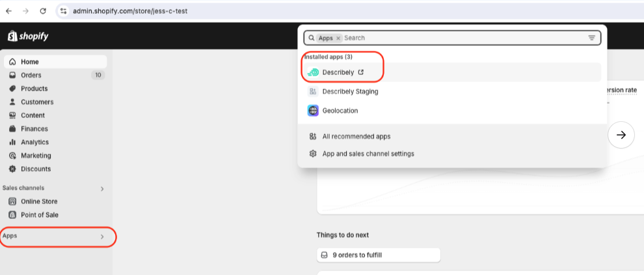This screenshot has width=644, height=275.
Task: Click the Marketing target icon
Action: (12, 156)
